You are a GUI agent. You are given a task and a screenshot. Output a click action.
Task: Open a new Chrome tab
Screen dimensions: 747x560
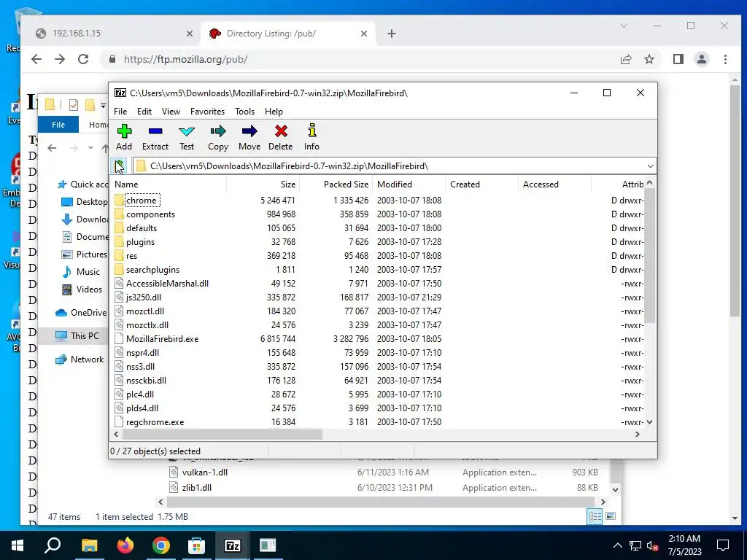pos(392,34)
